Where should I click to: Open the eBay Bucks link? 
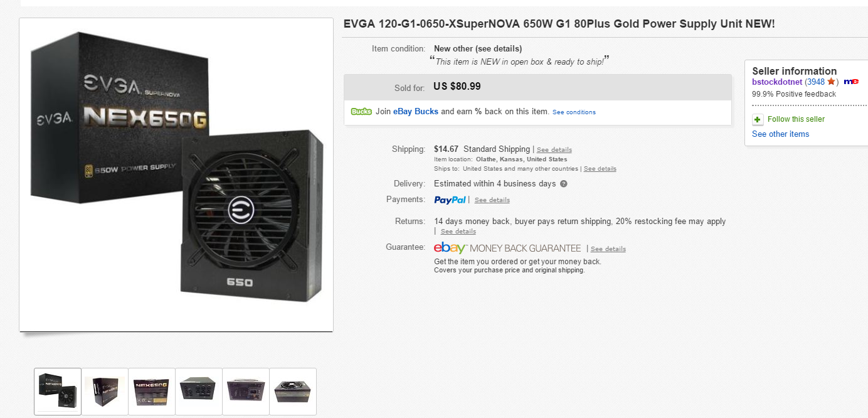tap(416, 112)
